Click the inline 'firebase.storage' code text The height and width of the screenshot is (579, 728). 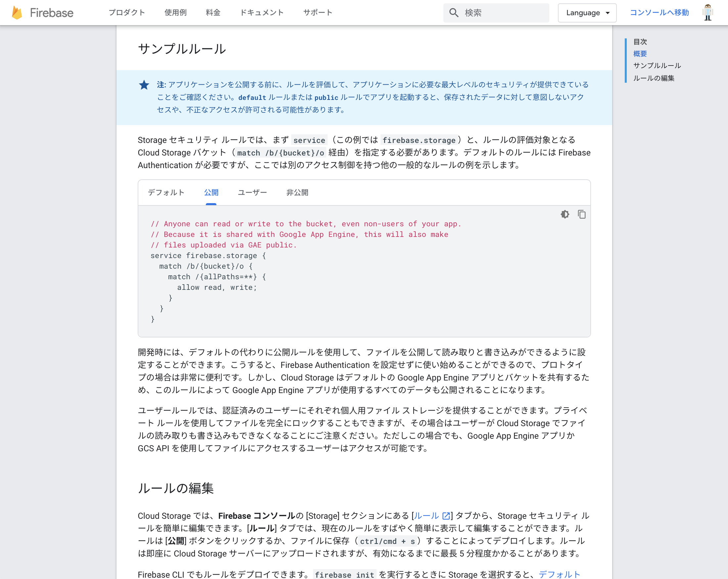pyautogui.click(x=419, y=140)
